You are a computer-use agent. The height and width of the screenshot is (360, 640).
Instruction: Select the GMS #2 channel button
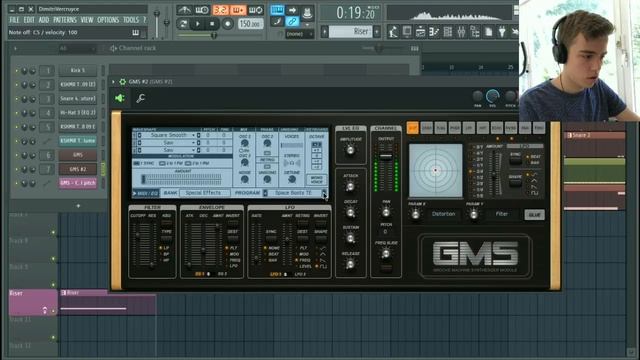tap(78, 169)
